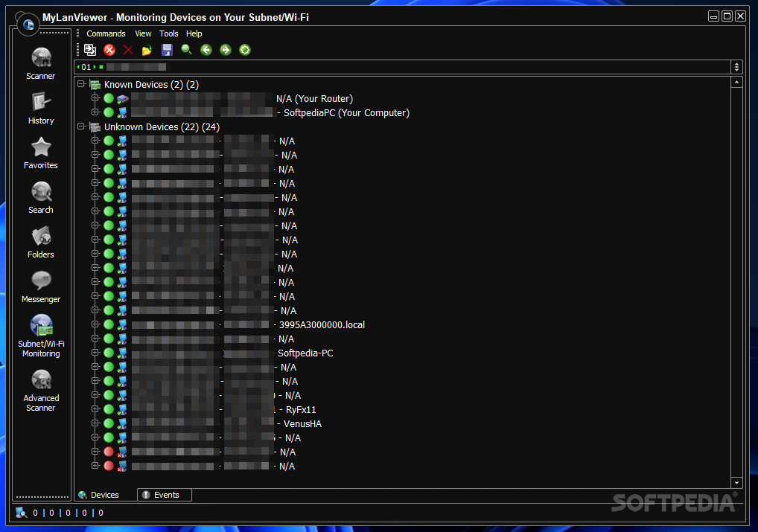Screen dimensions: 758x532
Task: Click the green refresh icon
Action: coord(245,50)
